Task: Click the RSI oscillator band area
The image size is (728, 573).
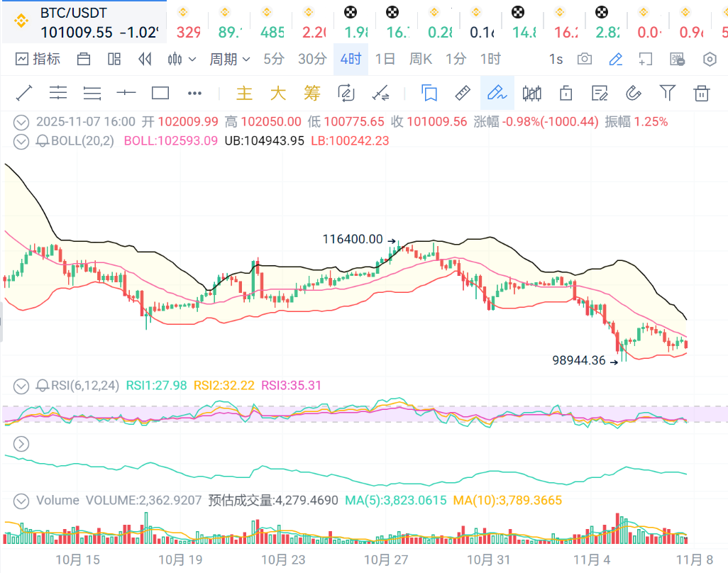Action: coord(355,414)
